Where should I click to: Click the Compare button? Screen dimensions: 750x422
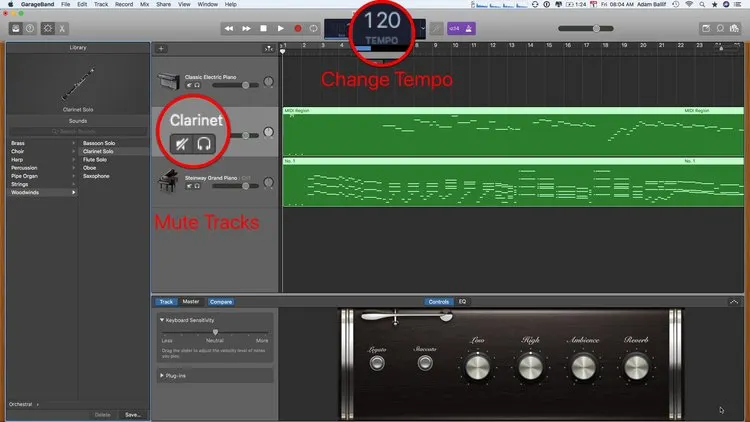pyautogui.click(x=221, y=301)
